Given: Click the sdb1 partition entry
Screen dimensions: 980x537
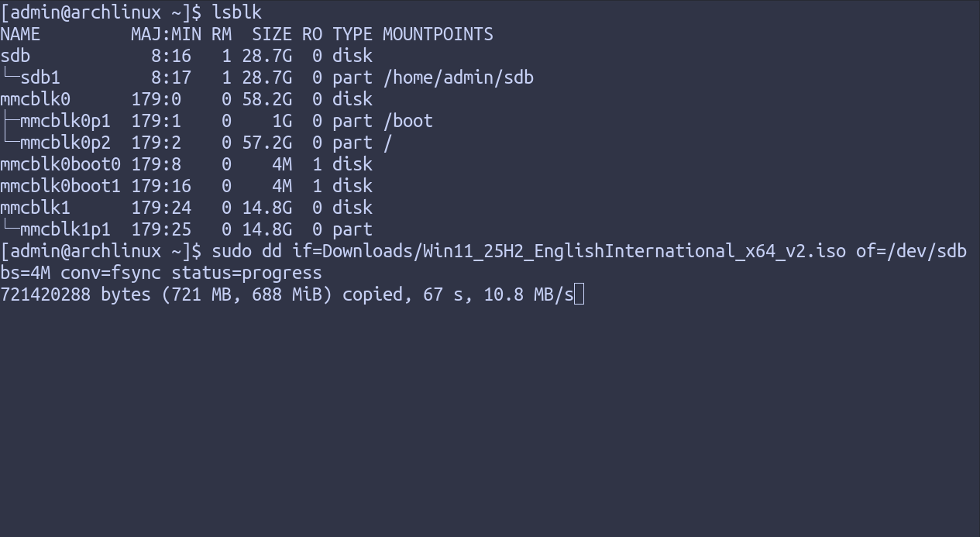Looking at the screenshot, I should click(x=40, y=77).
